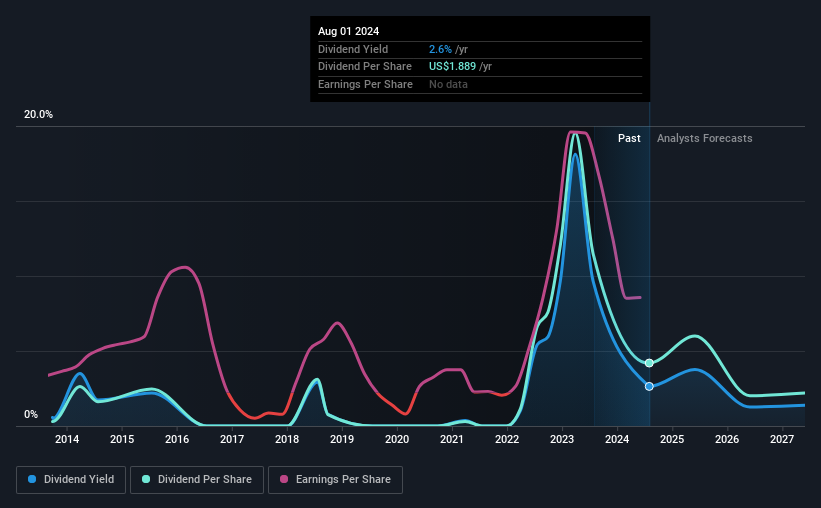Click the blue Dividend Yield data point marker
The width and height of the screenshot is (821, 508).
[649, 386]
